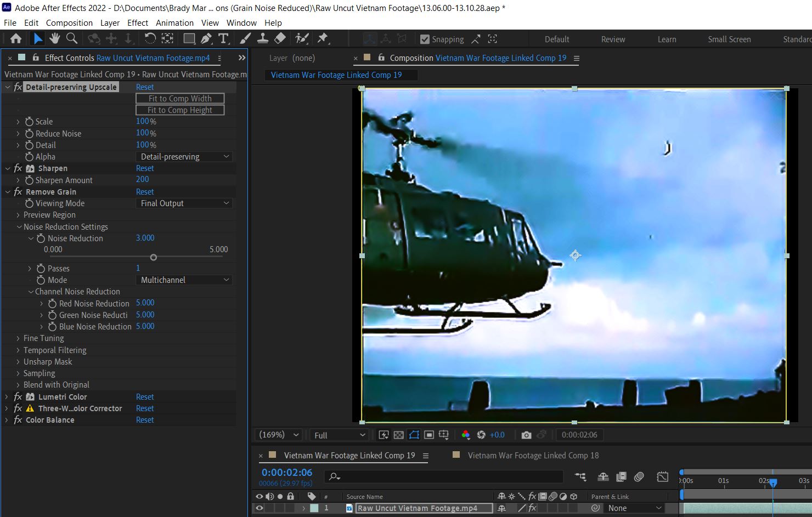812x517 pixels.
Task: Open the magnification ratio (169%) dropdown
Action: 279,435
